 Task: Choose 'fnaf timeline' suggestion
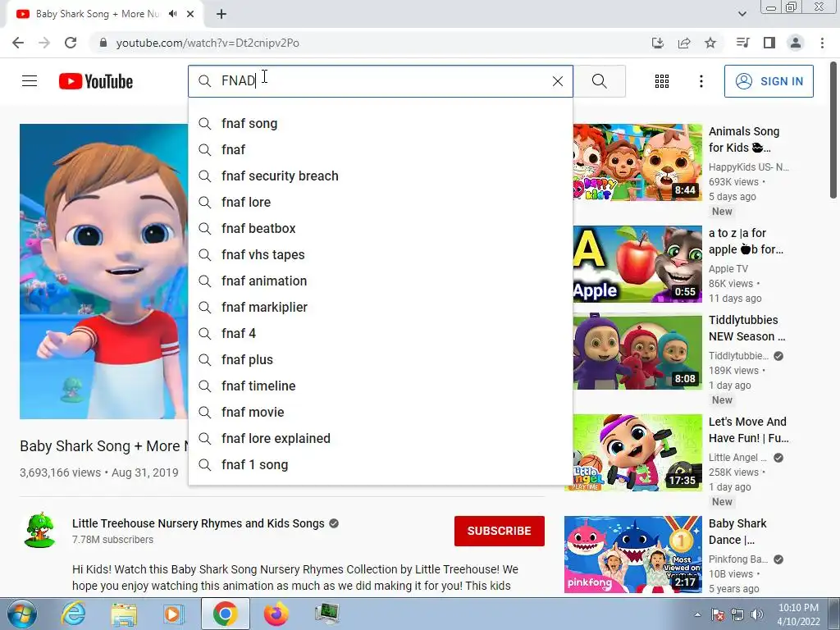tap(381, 386)
